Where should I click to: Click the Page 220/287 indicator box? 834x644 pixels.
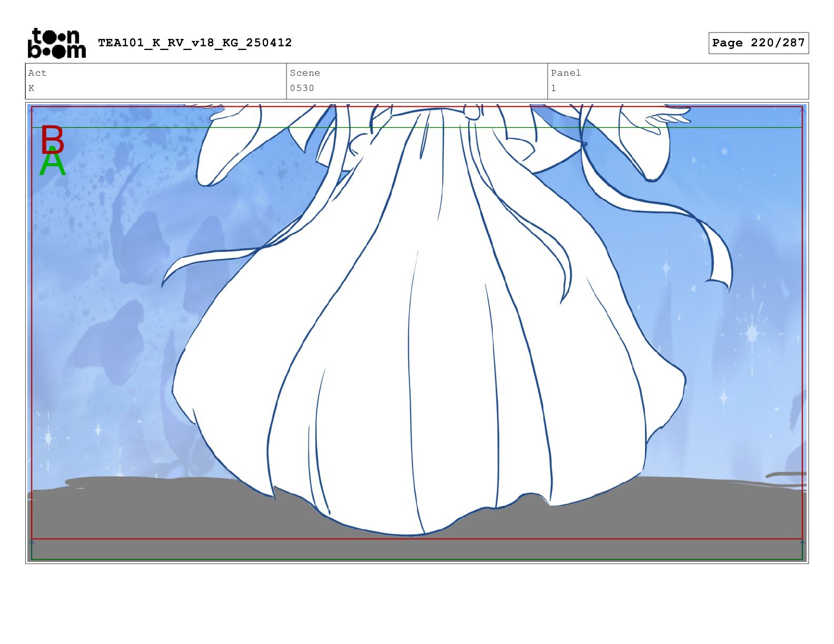758,43
